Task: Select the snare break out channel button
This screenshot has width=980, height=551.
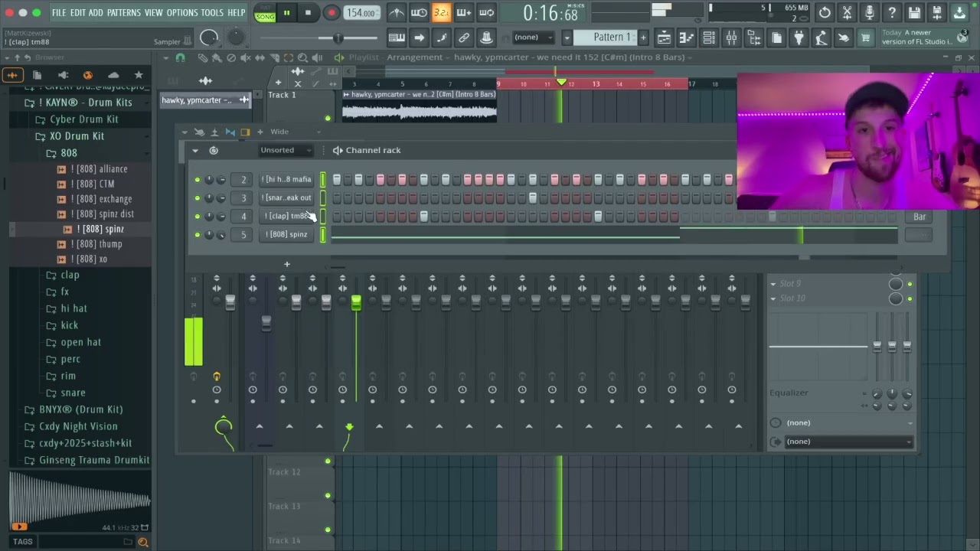Action: click(x=286, y=197)
